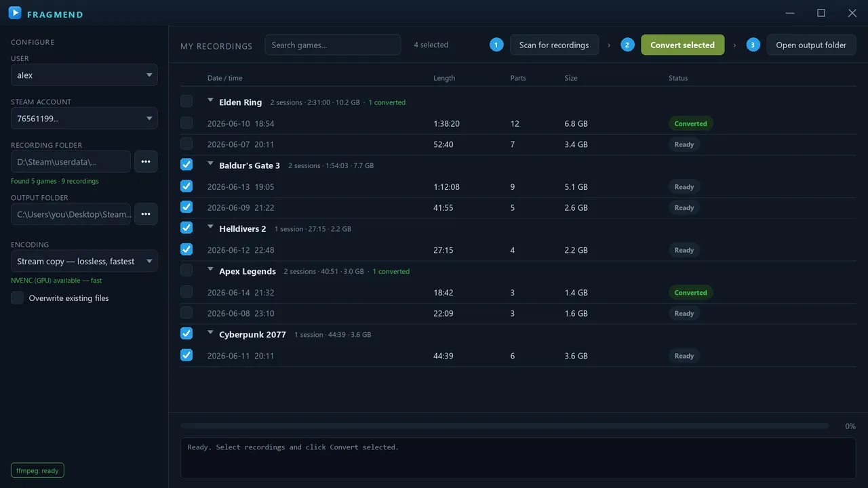
Task: Click the 0% progress label
Action: click(850, 426)
